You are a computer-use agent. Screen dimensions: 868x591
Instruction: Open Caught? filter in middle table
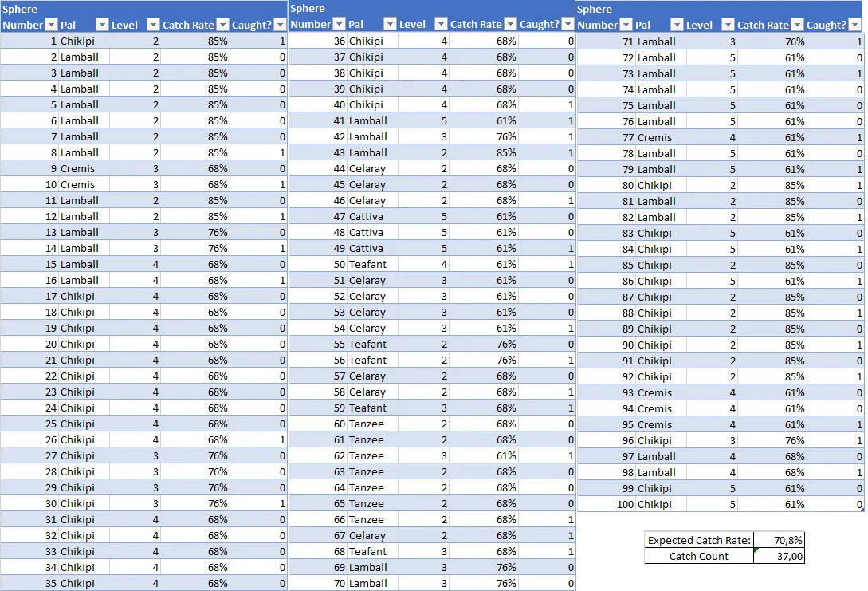(x=568, y=24)
